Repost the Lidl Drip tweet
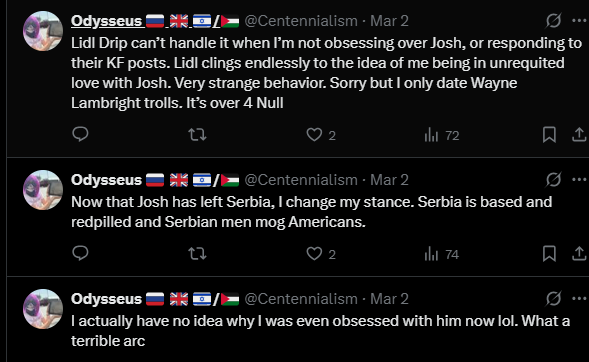Image resolution: width=589 pixels, height=362 pixels. coord(197,134)
